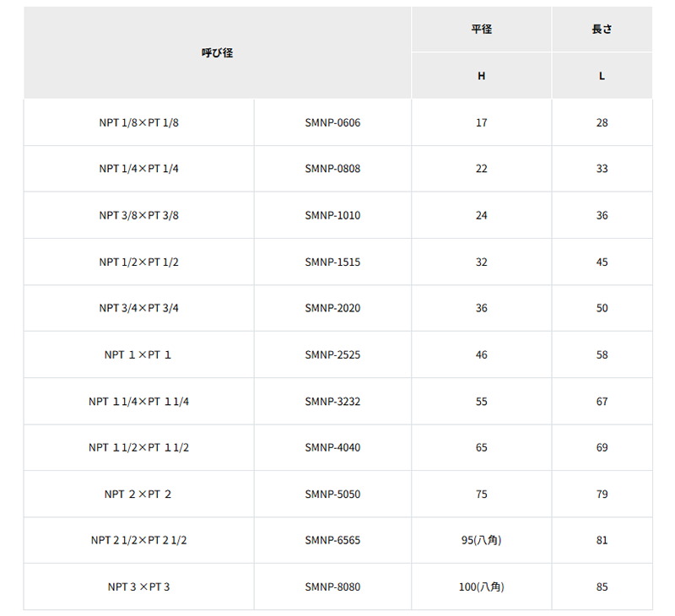Select the 平径 header cell
The width and height of the screenshot is (675, 616).
click(x=481, y=29)
